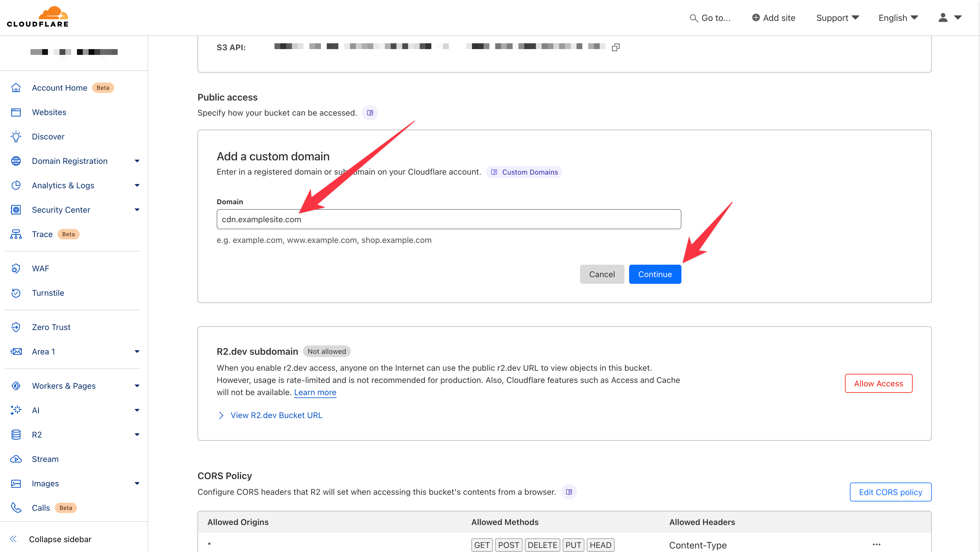Click Collapse sidebar label
The image size is (980, 552).
(x=60, y=539)
